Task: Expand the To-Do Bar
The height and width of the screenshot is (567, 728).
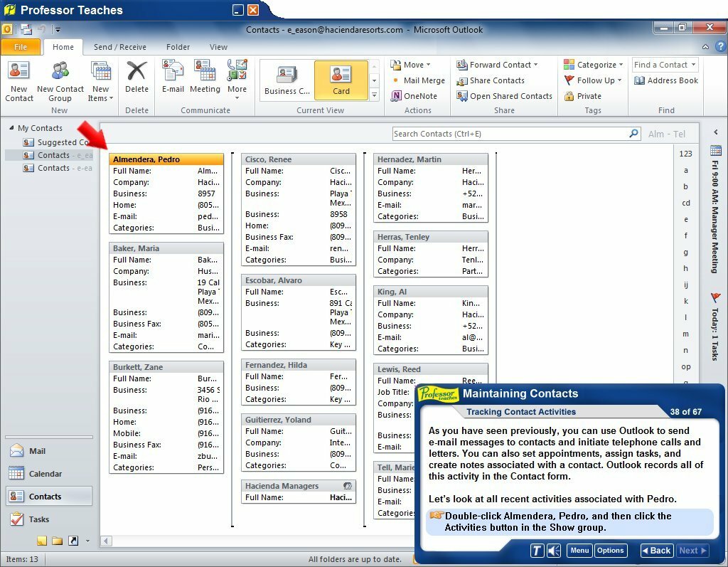Action: pyautogui.click(x=715, y=132)
